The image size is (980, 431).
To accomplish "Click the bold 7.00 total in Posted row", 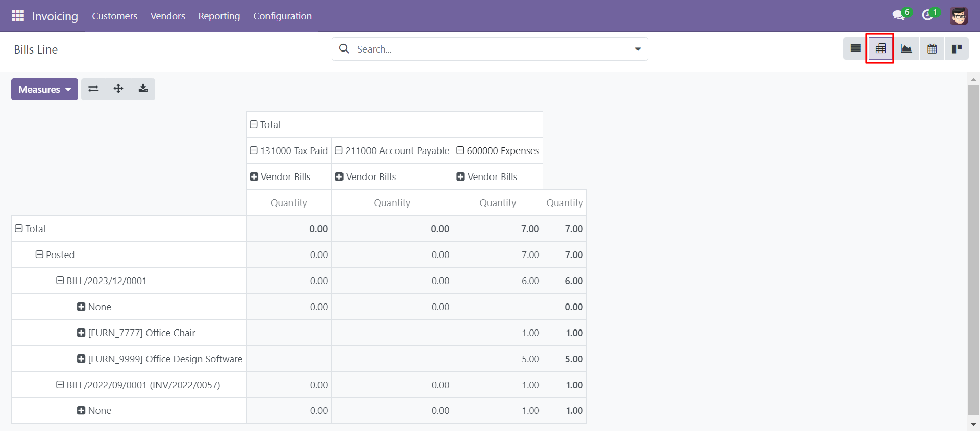I will coord(565,255).
